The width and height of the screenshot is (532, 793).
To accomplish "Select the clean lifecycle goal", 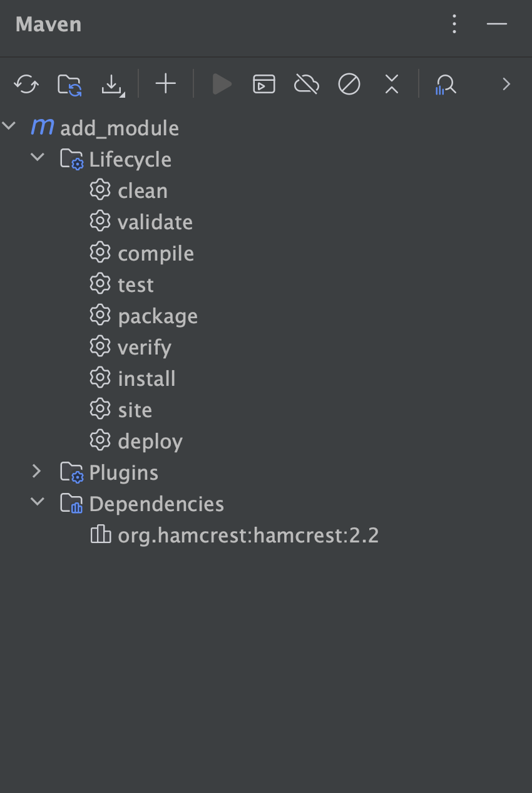I will (x=143, y=190).
